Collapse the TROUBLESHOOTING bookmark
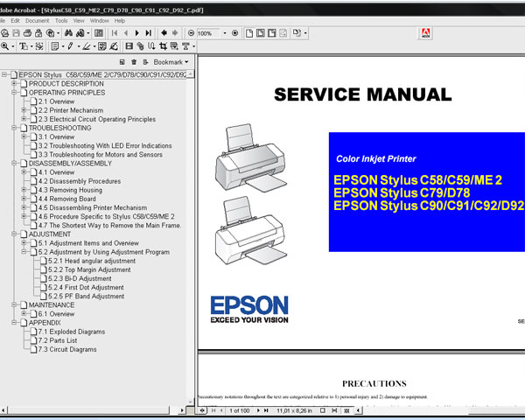The image size is (525, 420). [14, 127]
